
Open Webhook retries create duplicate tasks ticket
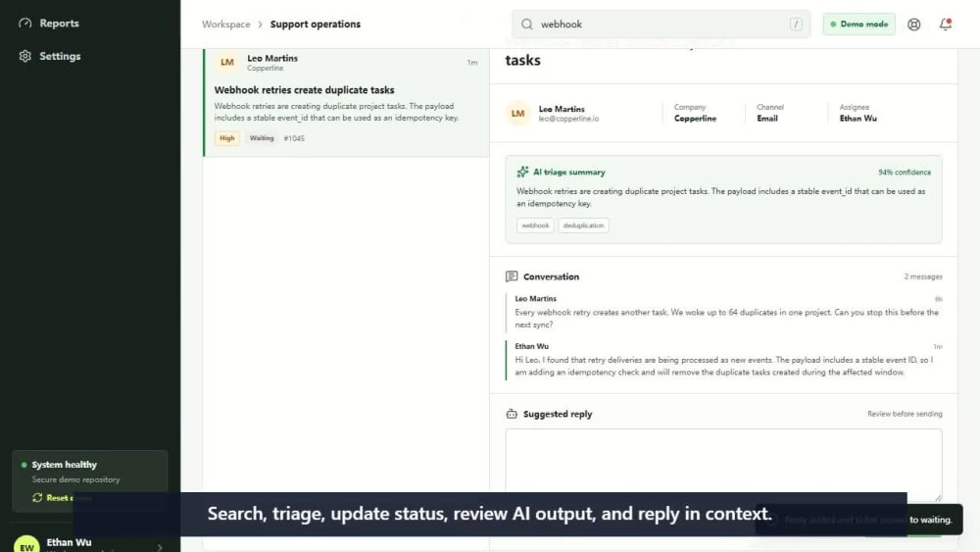tap(305, 90)
